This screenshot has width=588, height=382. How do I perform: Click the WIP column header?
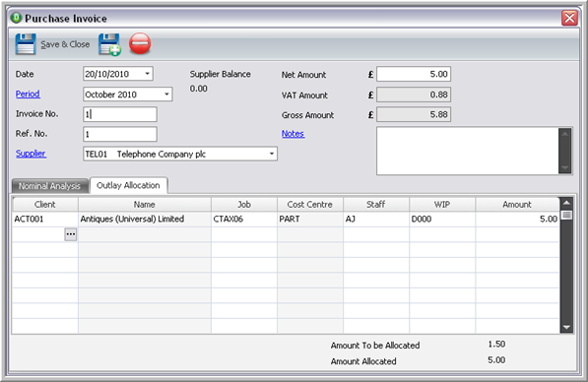[442, 205]
